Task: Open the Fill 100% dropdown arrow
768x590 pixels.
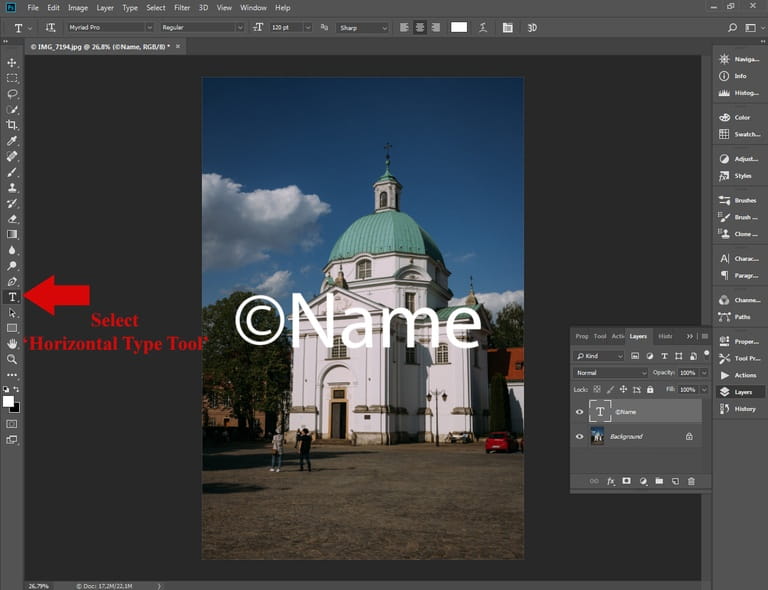Action: click(x=704, y=389)
